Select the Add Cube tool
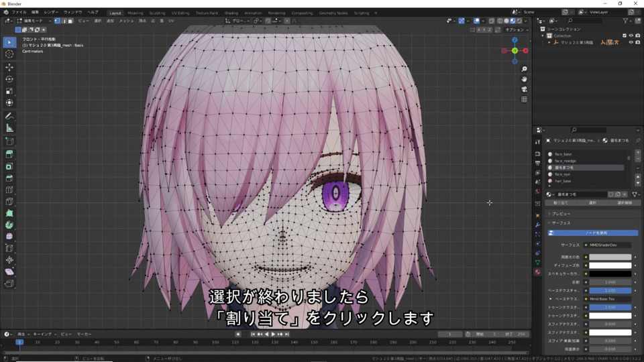 (9, 141)
